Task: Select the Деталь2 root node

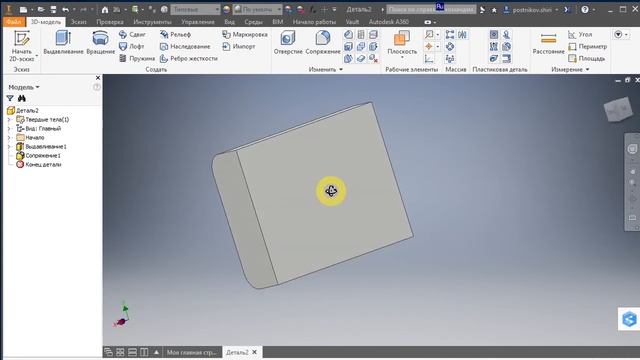Action: click(x=23, y=110)
